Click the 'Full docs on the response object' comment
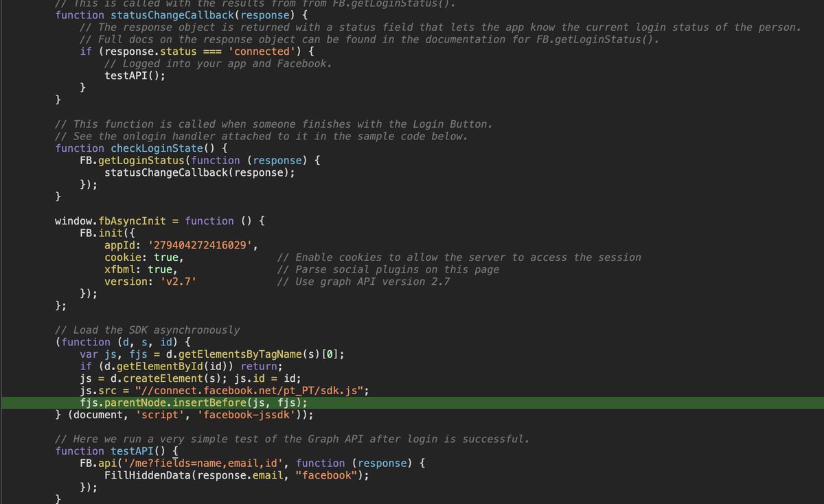Viewport: 824px width, 504px height. coord(369,39)
